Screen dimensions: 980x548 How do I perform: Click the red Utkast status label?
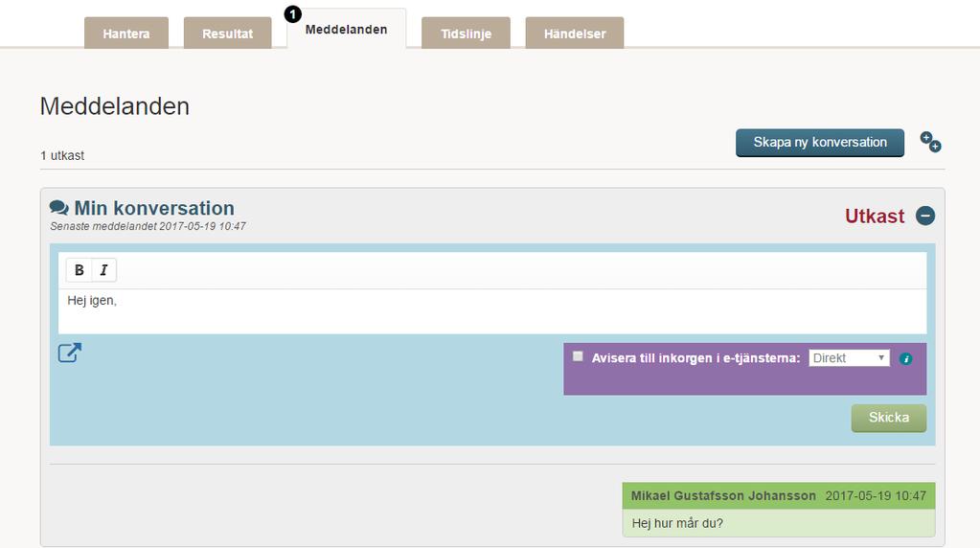coord(875,217)
